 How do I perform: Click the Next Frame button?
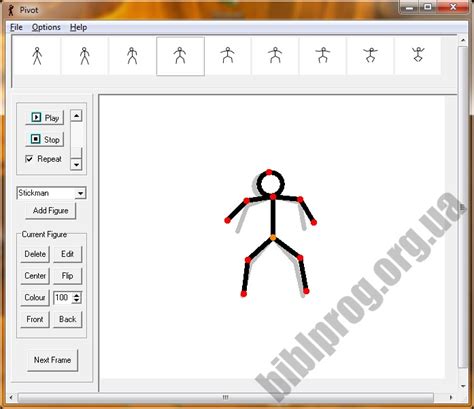click(52, 360)
